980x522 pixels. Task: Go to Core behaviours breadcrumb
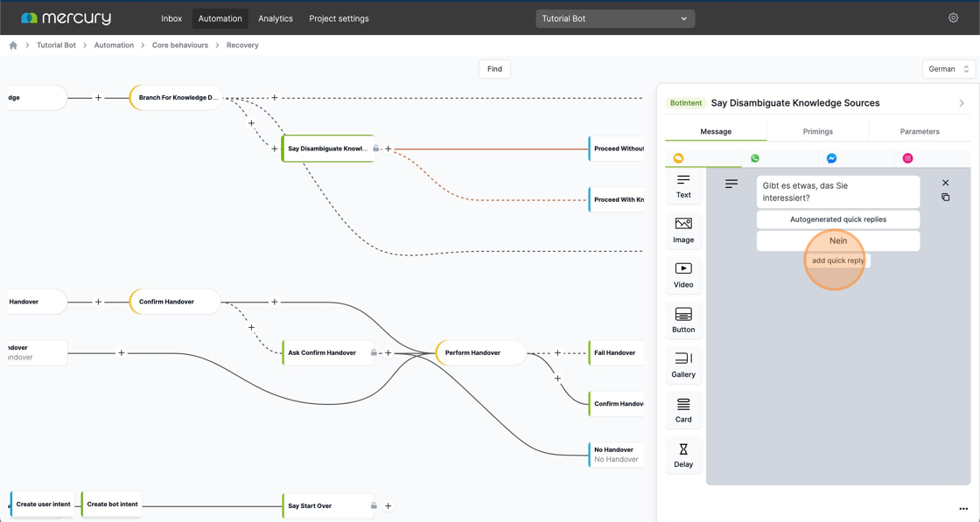pos(180,45)
